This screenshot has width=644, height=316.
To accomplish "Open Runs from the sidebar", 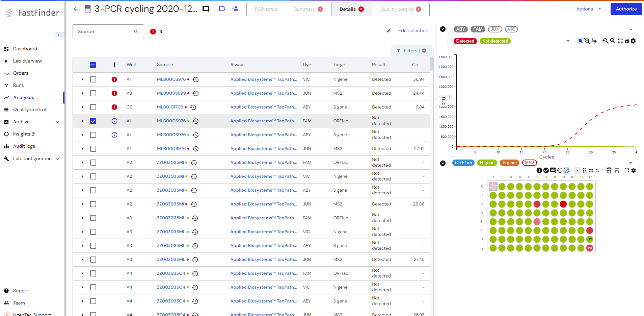I will pos(18,85).
